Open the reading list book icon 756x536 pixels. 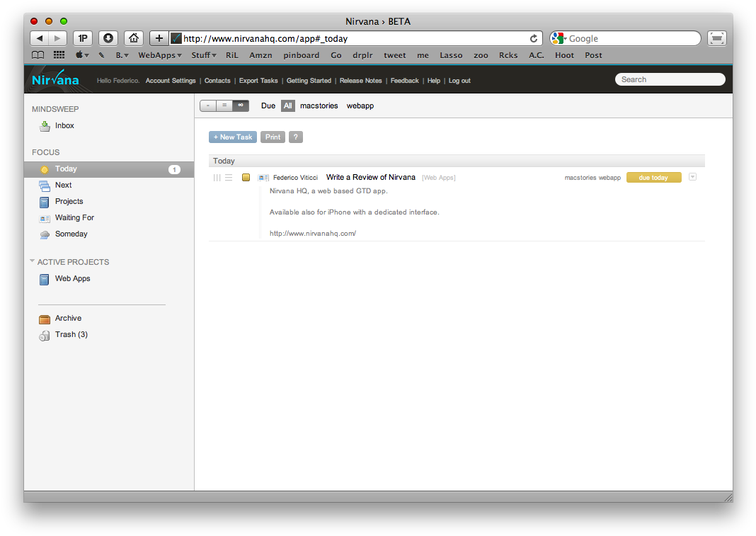(38, 55)
